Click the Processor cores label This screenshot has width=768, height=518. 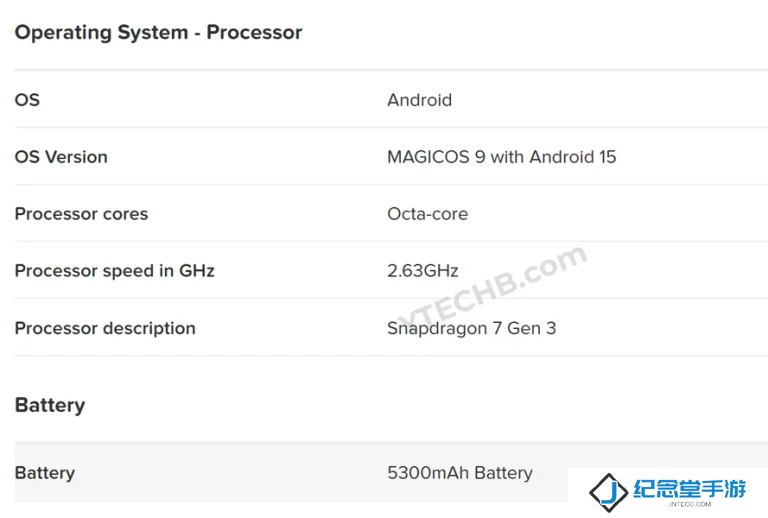point(81,214)
